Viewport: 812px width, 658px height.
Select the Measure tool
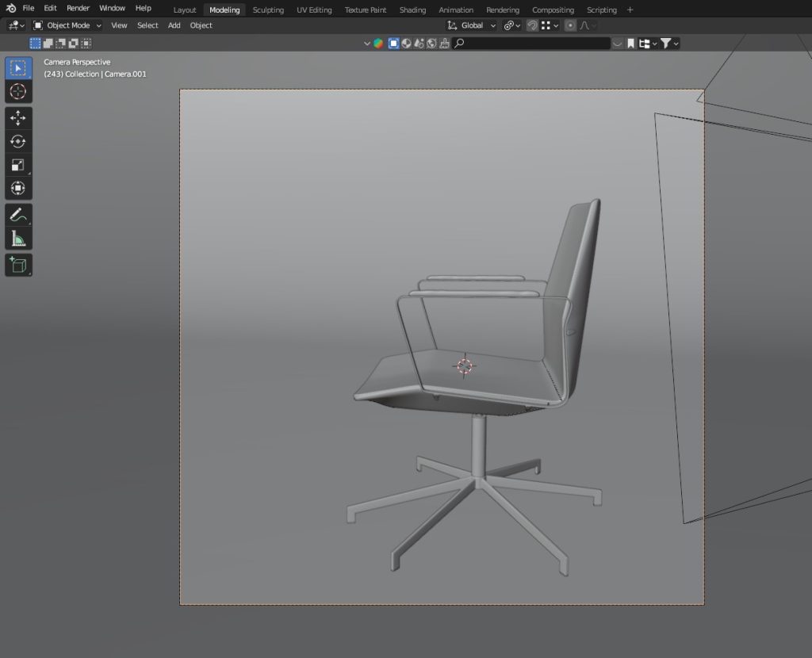pyautogui.click(x=17, y=238)
